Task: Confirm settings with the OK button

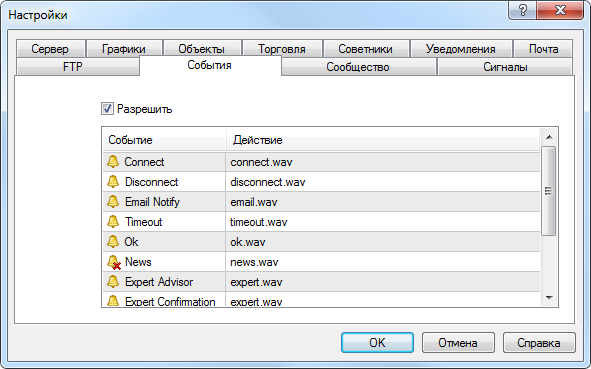Action: [377, 342]
